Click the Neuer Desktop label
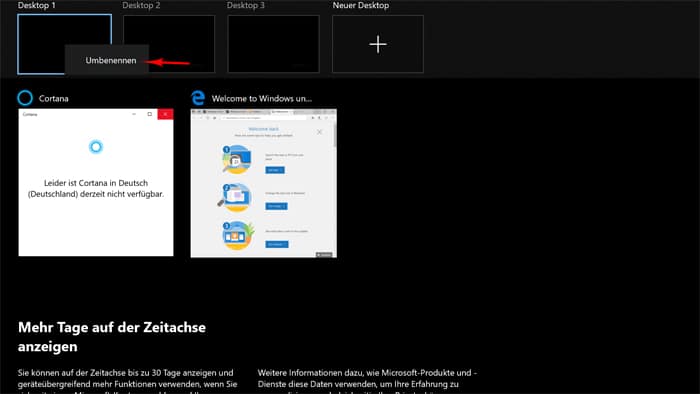This screenshot has height=394, width=700. click(361, 5)
